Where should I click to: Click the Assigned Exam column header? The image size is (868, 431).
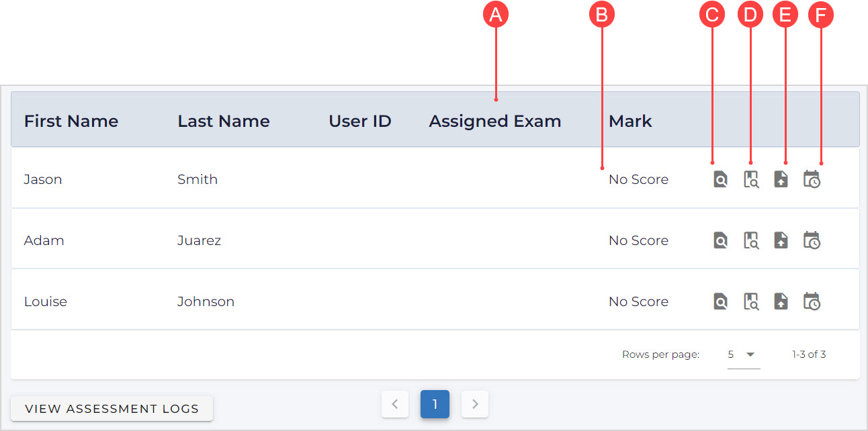[x=494, y=122]
